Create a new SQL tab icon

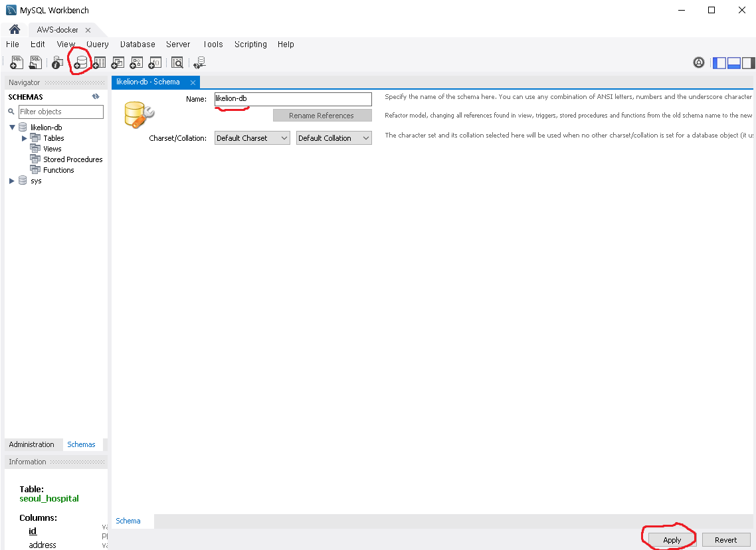pyautogui.click(x=17, y=62)
